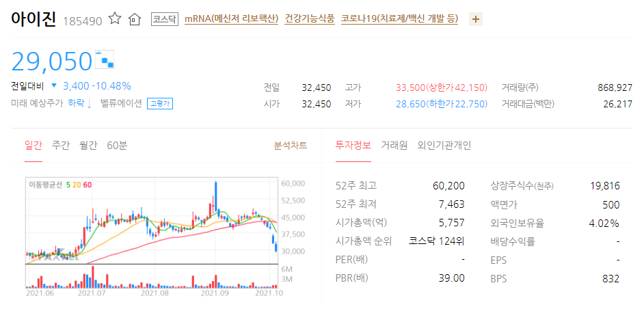Viewport: 644px width, 309px height.
Task: Select the 투자정보 tab
Action: (x=353, y=145)
